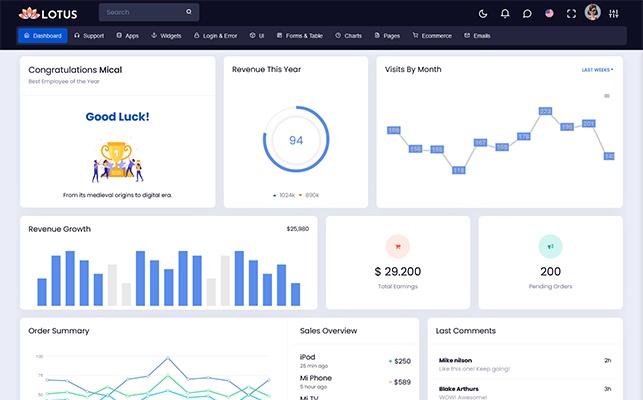Type in the Search field

(x=140, y=13)
